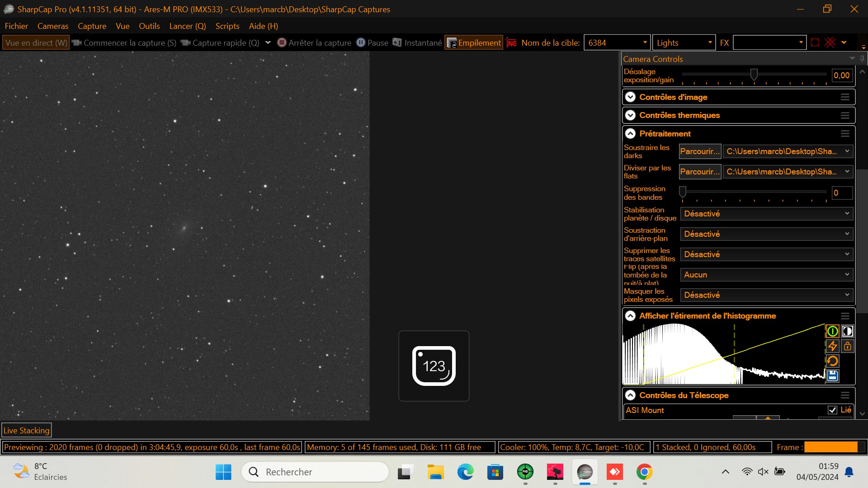Toggle histogram stretch on/off green power icon
This screenshot has height=488, width=868.
point(832,331)
